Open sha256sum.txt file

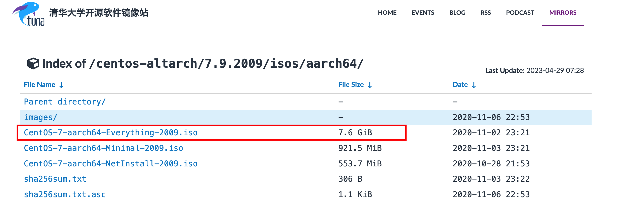pos(55,179)
